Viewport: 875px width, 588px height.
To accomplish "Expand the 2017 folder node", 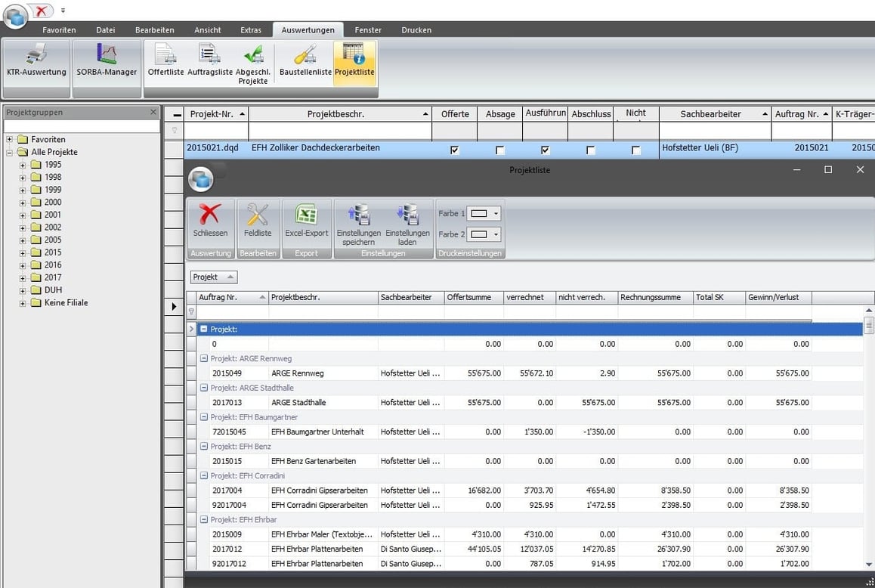I will pyautogui.click(x=23, y=277).
